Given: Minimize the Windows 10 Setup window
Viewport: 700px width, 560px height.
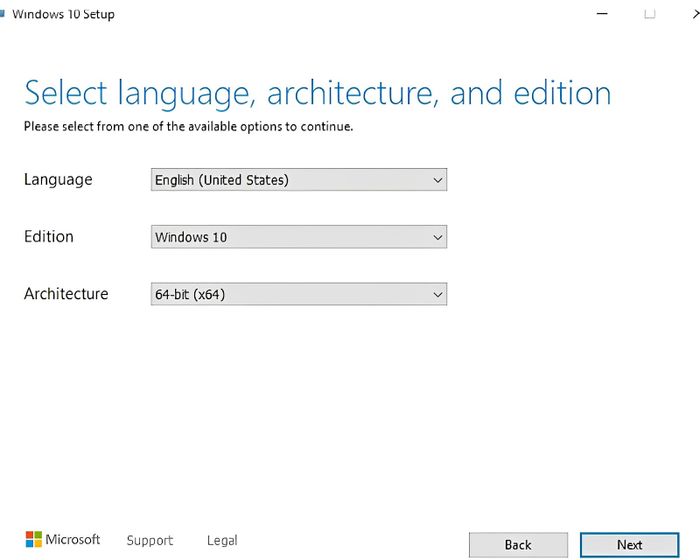Looking at the screenshot, I should 602,14.
